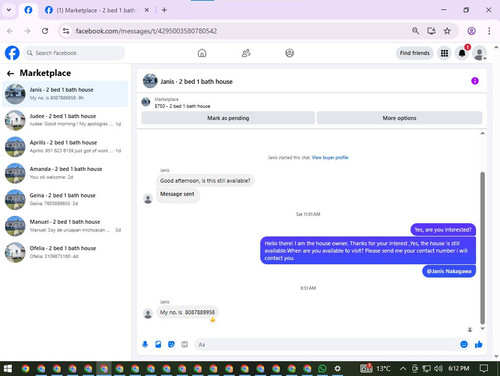Go back using the Marketplace arrow
This screenshot has height=376, width=500.
[11, 73]
